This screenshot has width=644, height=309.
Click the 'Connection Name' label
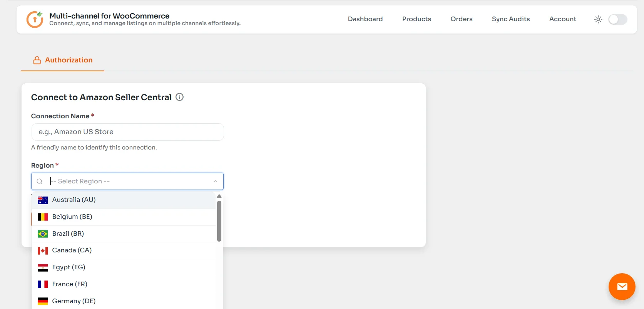60,116
